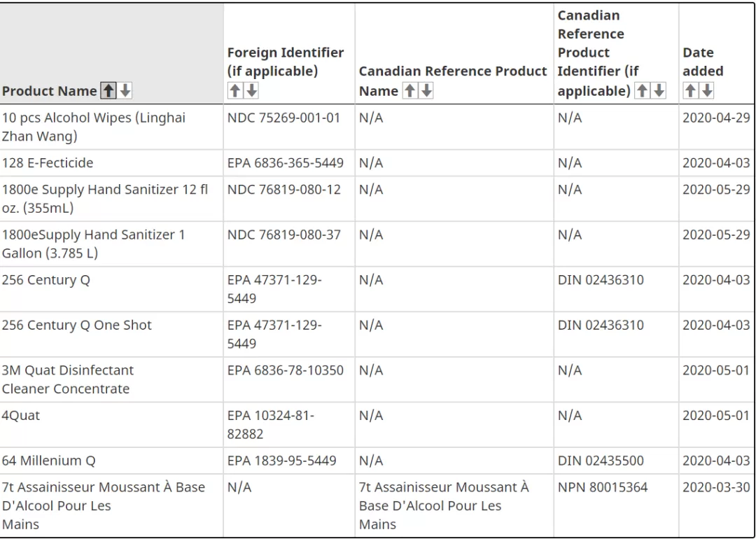Click DIN 02435500 identifier cell
The height and width of the screenshot is (539, 756).
(x=616, y=461)
